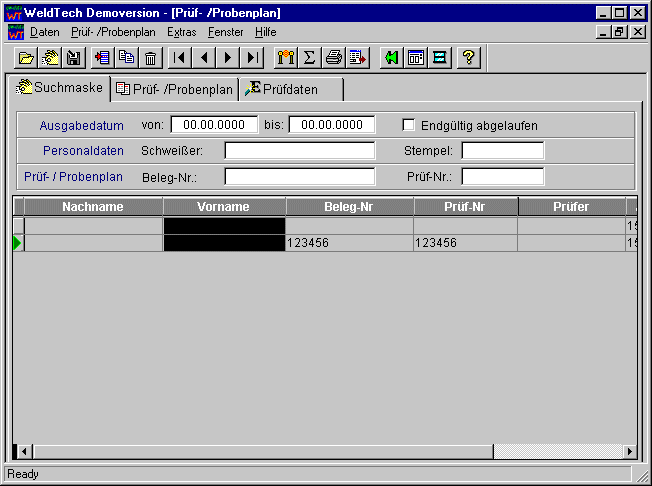The height and width of the screenshot is (486, 652).
Task: Open the Daten menu
Action: pyautogui.click(x=45, y=32)
